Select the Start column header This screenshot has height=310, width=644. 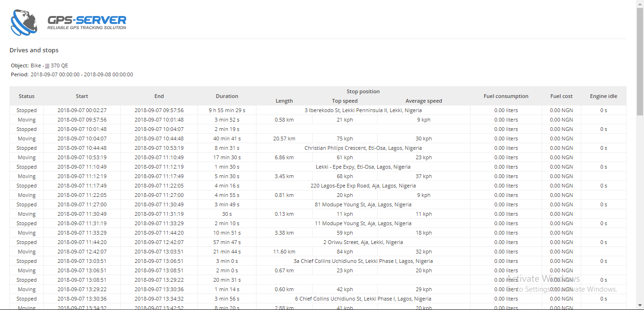click(82, 96)
